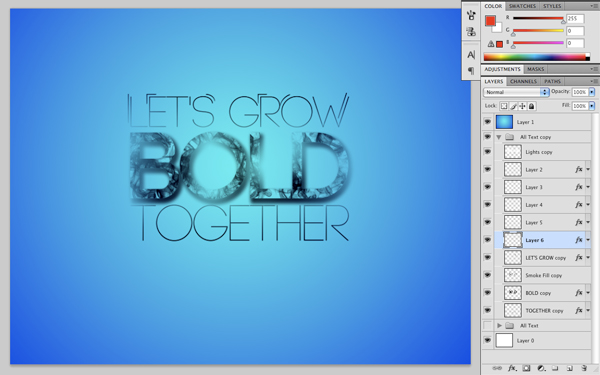Lock transparent pixels in Layers panel

pos(504,106)
